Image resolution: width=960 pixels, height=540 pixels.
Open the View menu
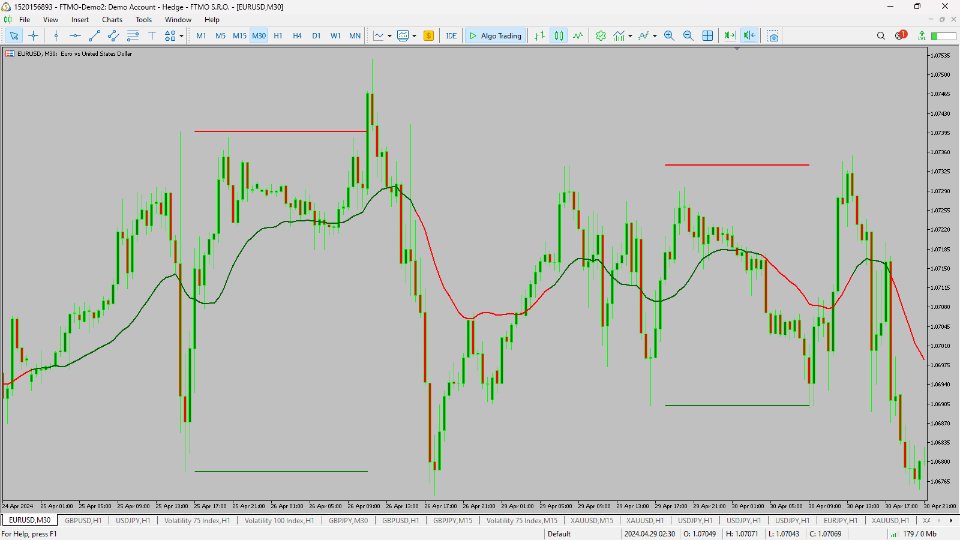(x=50, y=20)
